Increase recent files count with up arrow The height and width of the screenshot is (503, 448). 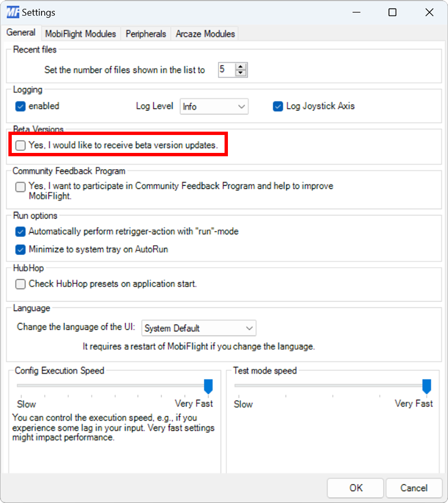pyautogui.click(x=241, y=66)
